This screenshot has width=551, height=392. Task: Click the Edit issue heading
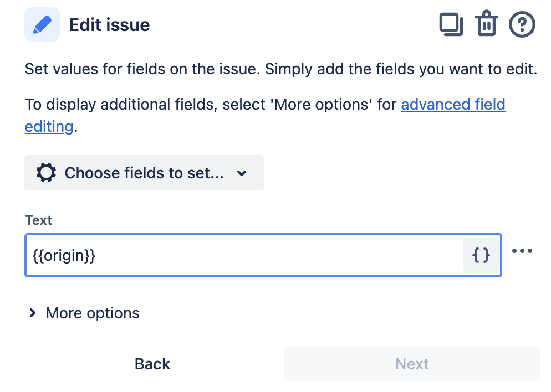coord(109,25)
